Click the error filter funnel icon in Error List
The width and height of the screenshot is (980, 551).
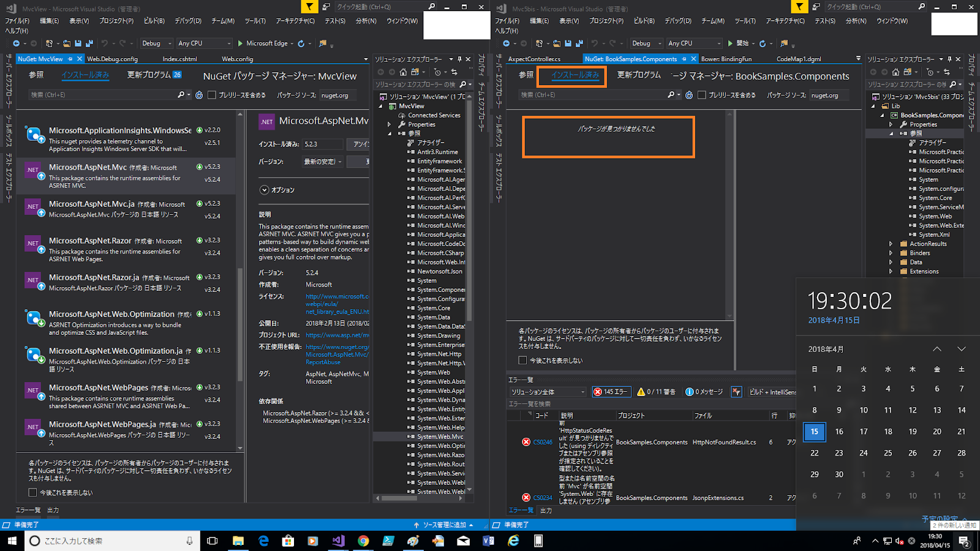[x=736, y=392]
